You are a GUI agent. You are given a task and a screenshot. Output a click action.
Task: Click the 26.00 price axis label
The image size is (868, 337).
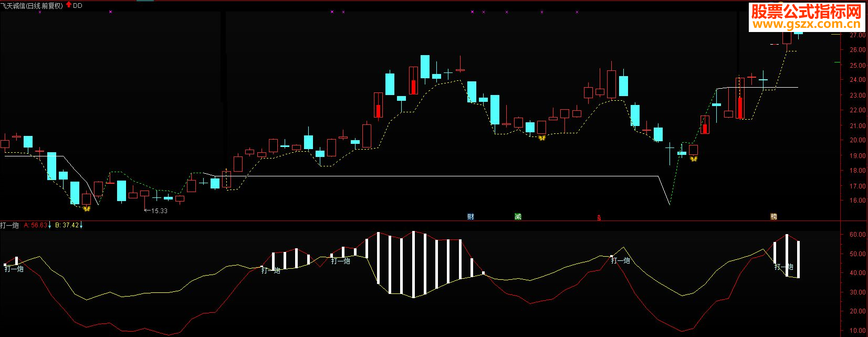(857, 50)
